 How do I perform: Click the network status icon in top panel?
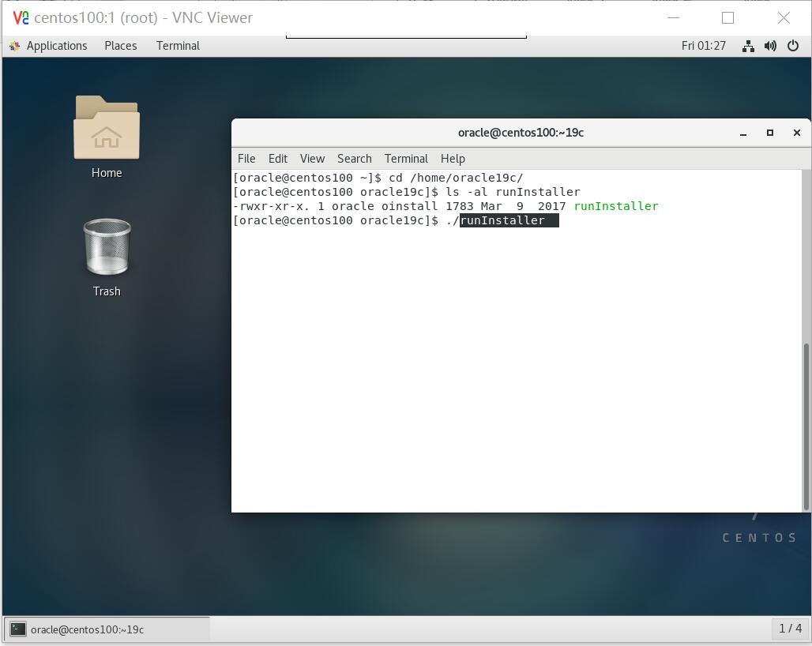coord(748,46)
